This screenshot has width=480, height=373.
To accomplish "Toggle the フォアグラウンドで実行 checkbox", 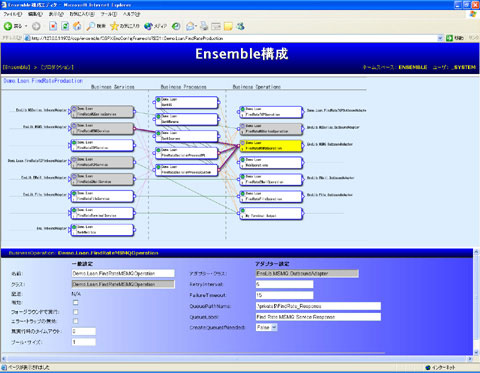I will pos(76,312).
